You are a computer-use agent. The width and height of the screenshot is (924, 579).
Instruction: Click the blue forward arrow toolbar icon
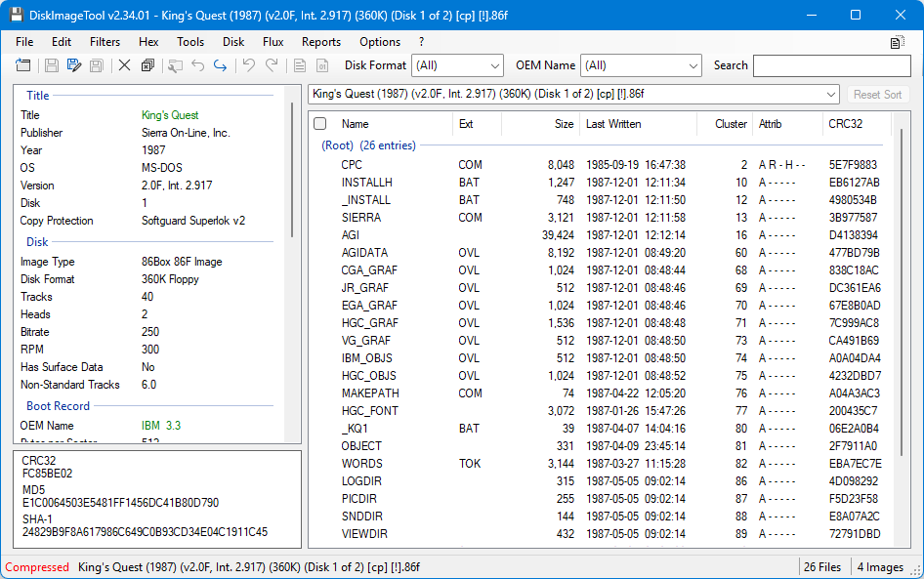[x=221, y=66]
